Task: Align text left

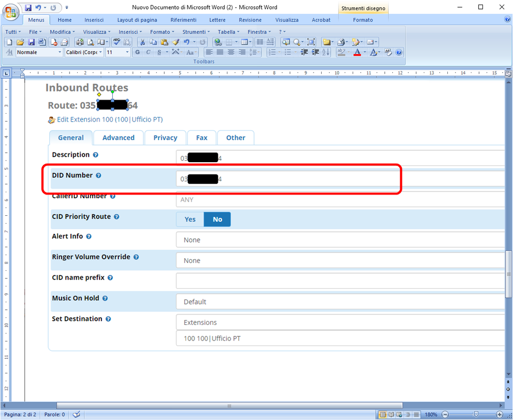Action: (209, 52)
